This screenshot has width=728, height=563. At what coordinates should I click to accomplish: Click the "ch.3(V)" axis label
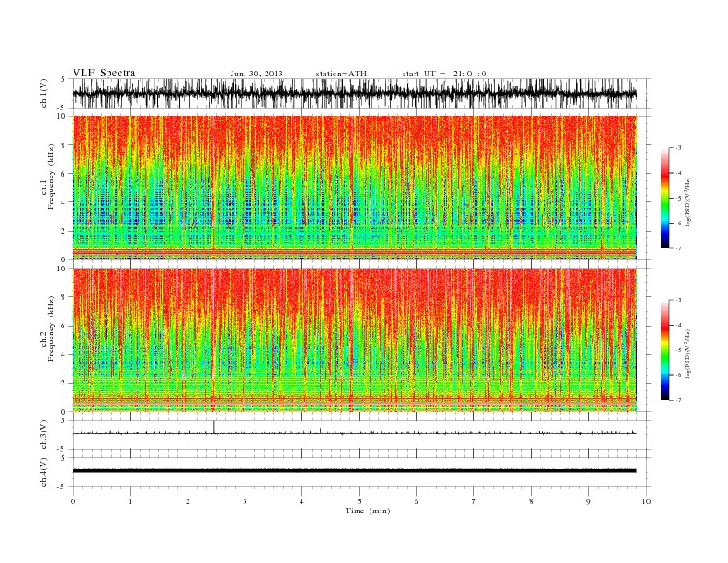click(x=43, y=434)
